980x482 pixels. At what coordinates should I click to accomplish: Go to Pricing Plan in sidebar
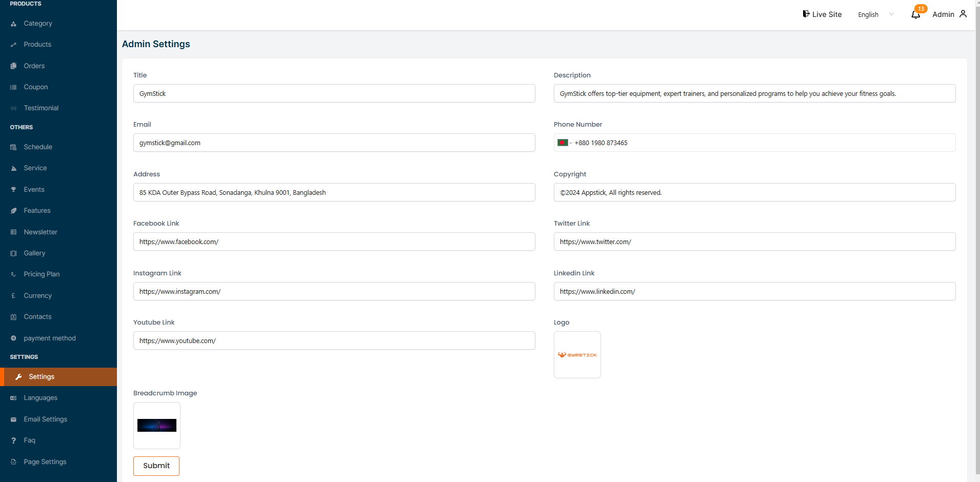[x=42, y=274]
